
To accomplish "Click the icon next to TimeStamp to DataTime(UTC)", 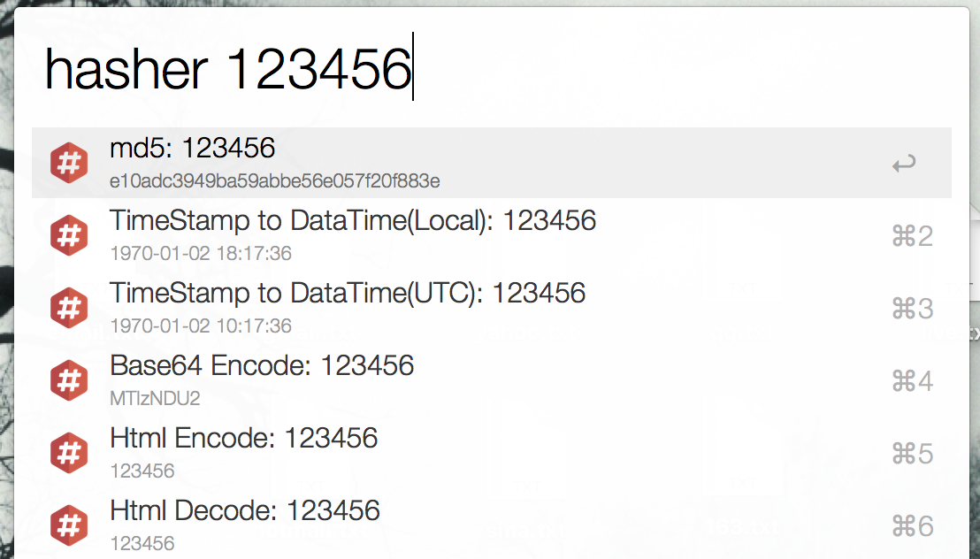I will [x=69, y=308].
